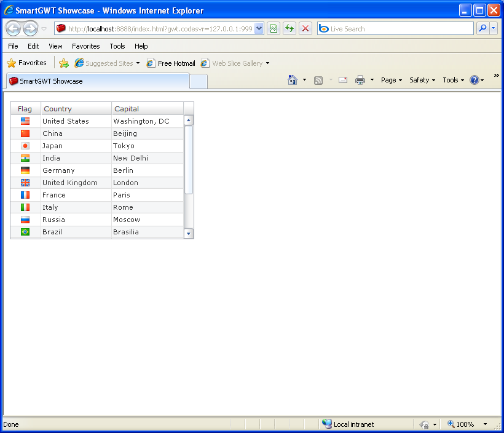Open the Favorites menu in menu bar
The image size is (504, 433).
(86, 46)
